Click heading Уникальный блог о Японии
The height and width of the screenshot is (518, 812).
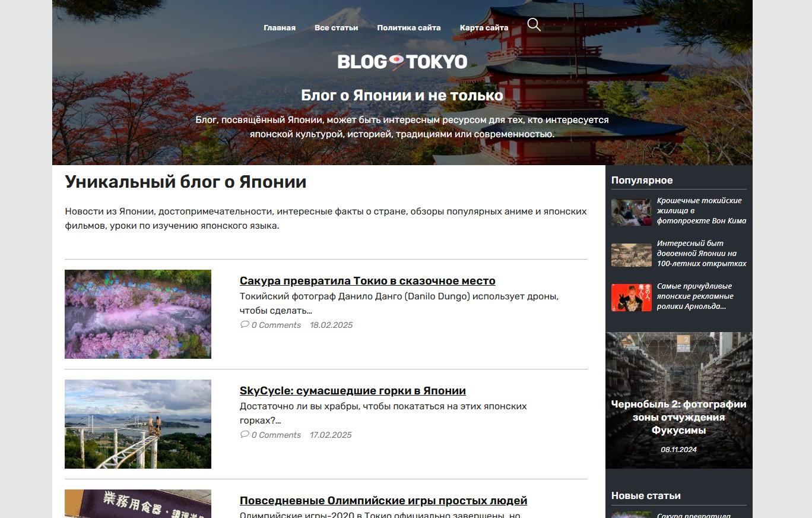coord(186,182)
